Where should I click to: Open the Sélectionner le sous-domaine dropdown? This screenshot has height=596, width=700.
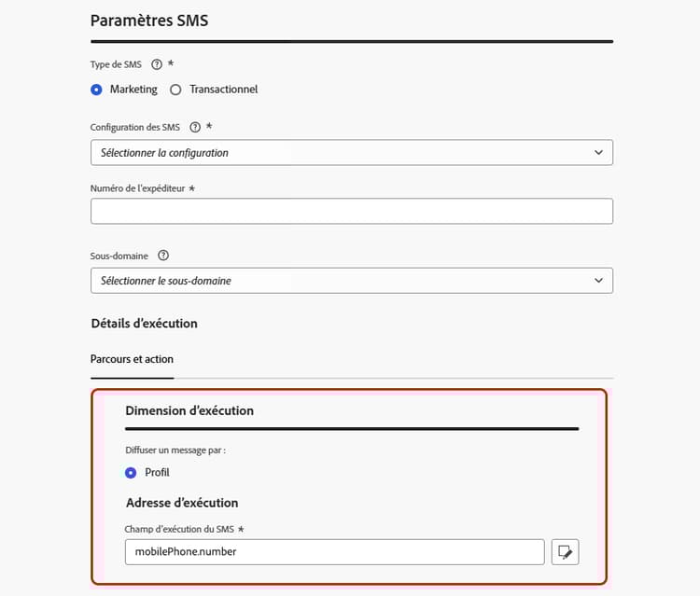(352, 281)
